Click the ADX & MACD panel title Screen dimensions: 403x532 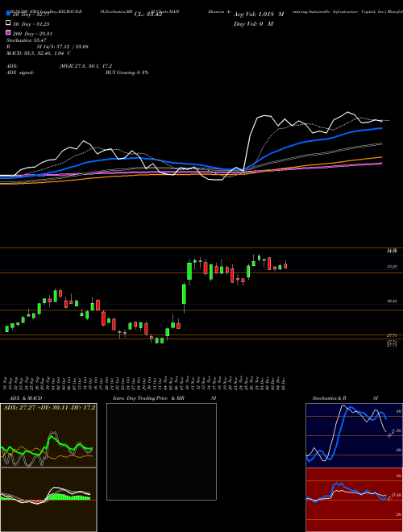26,398
